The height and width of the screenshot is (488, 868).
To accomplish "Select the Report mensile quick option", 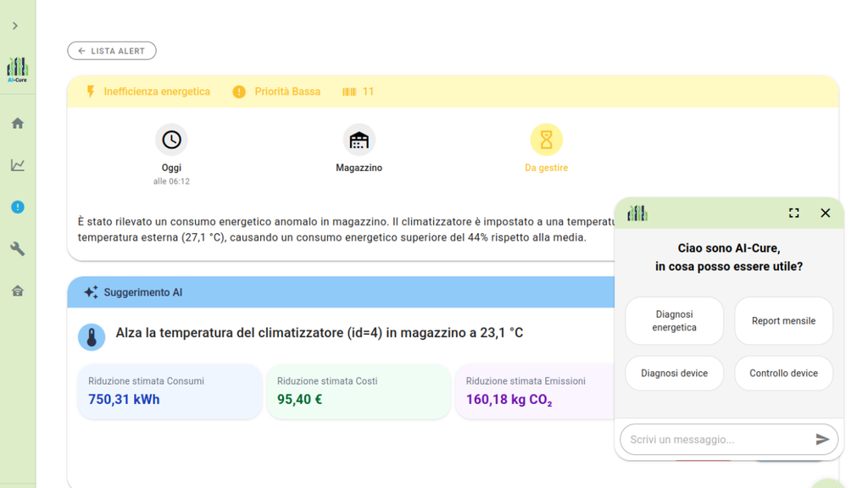I will click(783, 321).
